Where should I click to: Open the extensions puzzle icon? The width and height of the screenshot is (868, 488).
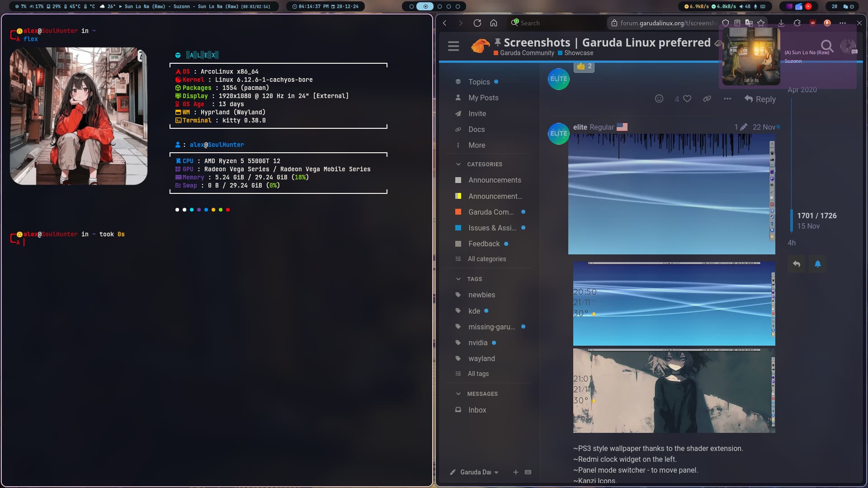(797, 23)
